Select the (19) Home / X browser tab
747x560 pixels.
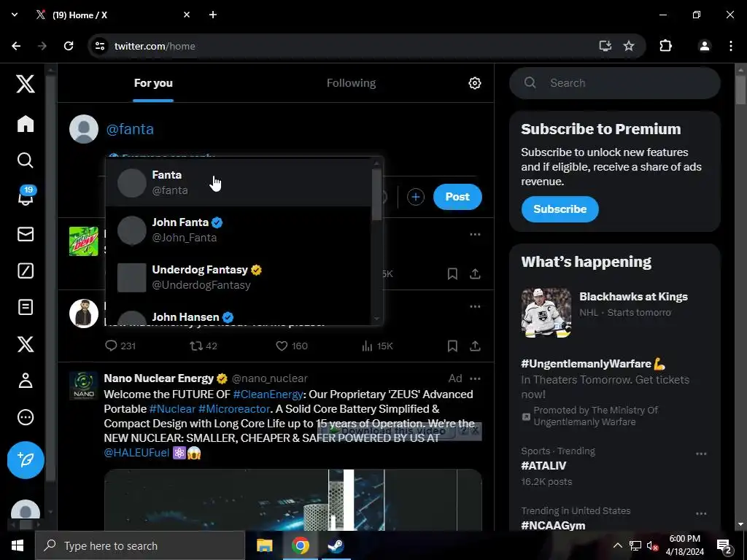click(x=113, y=15)
